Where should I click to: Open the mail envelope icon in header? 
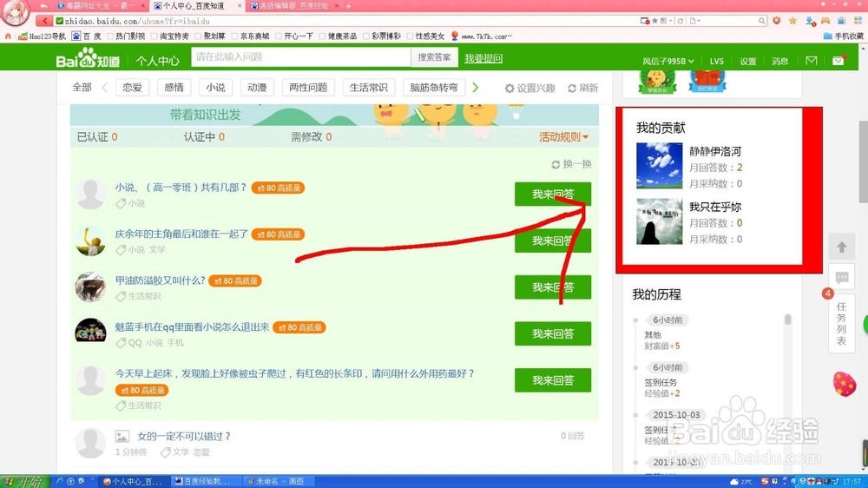(811, 61)
